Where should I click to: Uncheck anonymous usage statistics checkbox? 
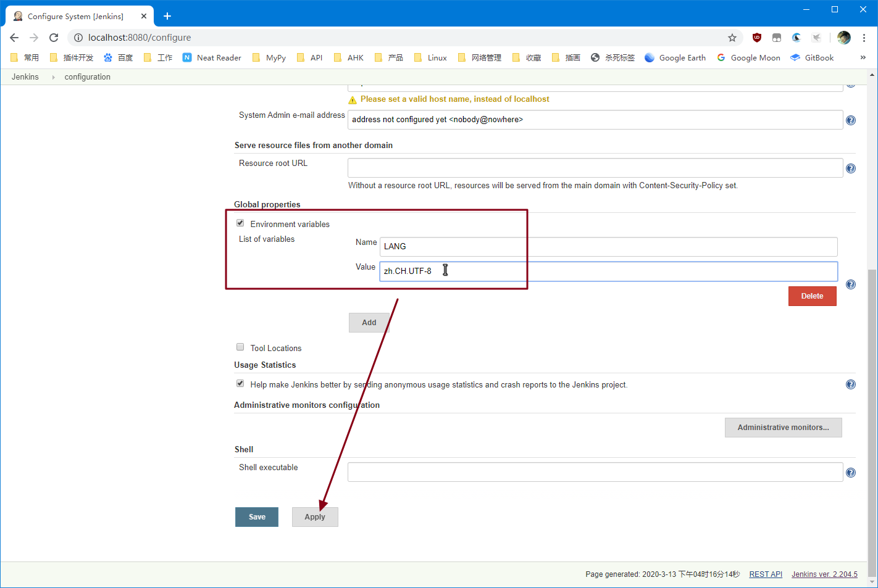pos(240,383)
